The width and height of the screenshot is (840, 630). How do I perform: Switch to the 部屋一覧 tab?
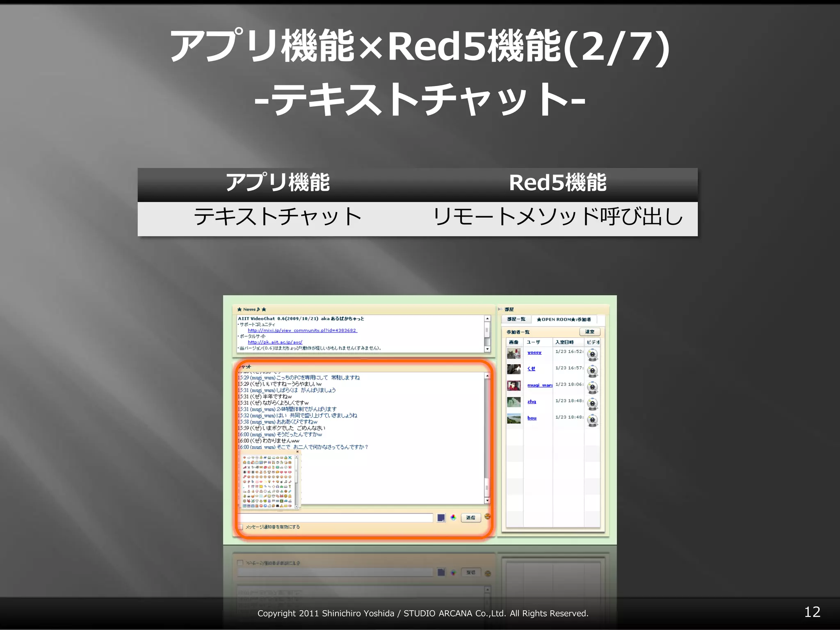tap(516, 319)
